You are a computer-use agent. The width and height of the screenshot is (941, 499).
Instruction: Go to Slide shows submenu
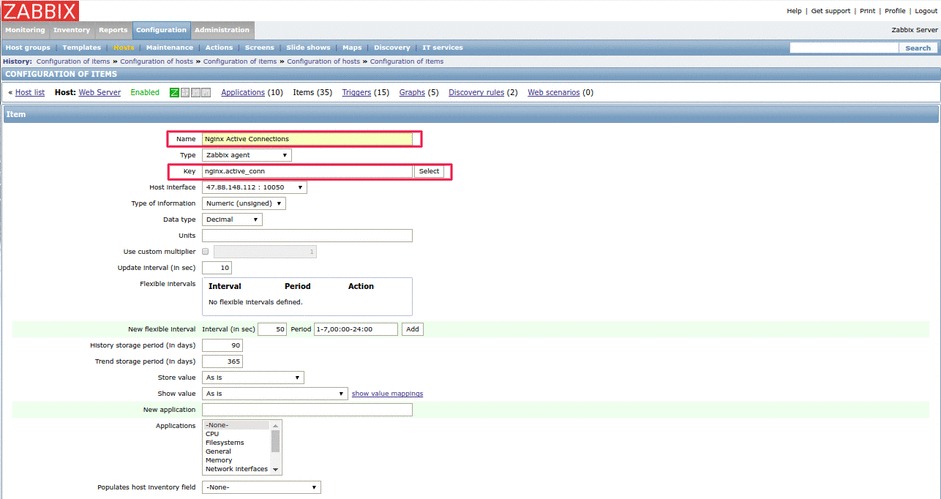click(x=308, y=47)
